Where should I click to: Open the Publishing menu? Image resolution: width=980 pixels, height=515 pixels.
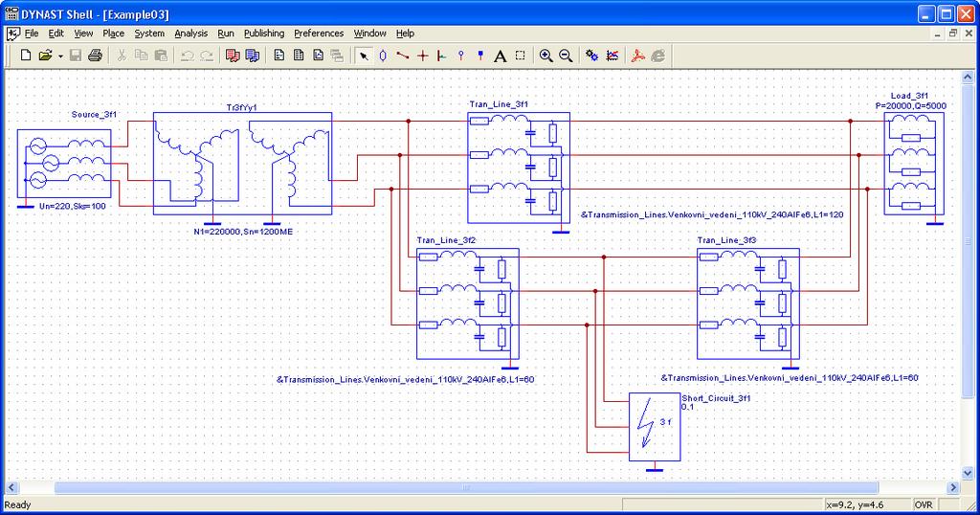tap(264, 34)
